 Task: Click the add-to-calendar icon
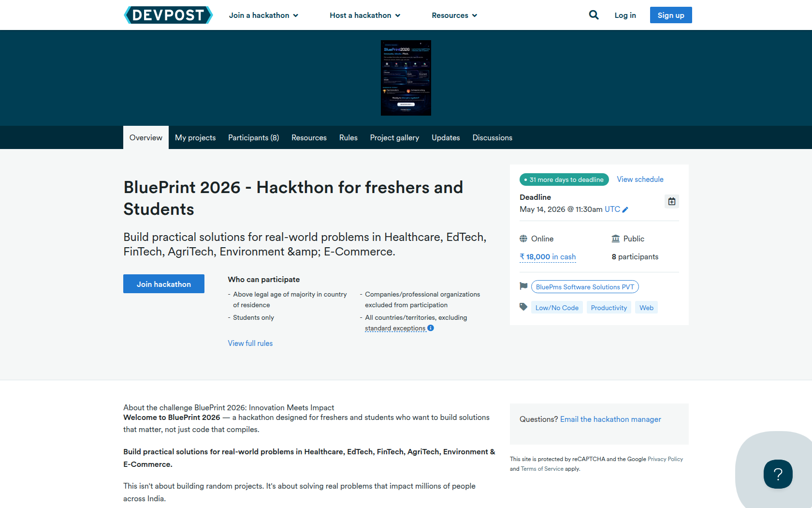pos(671,201)
